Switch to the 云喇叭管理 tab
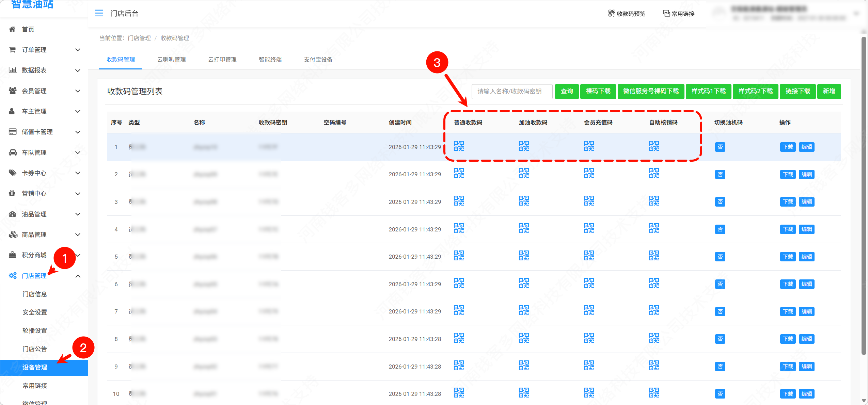The height and width of the screenshot is (405, 868). 171,60
